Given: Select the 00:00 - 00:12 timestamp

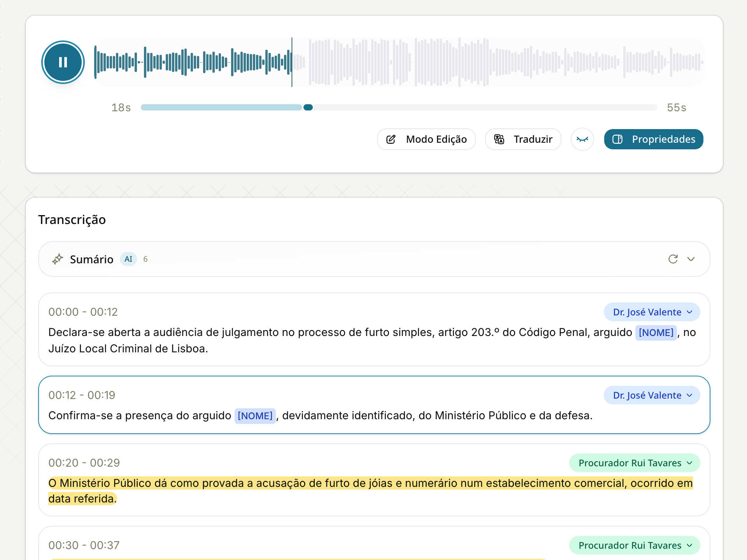Looking at the screenshot, I should (x=83, y=312).
